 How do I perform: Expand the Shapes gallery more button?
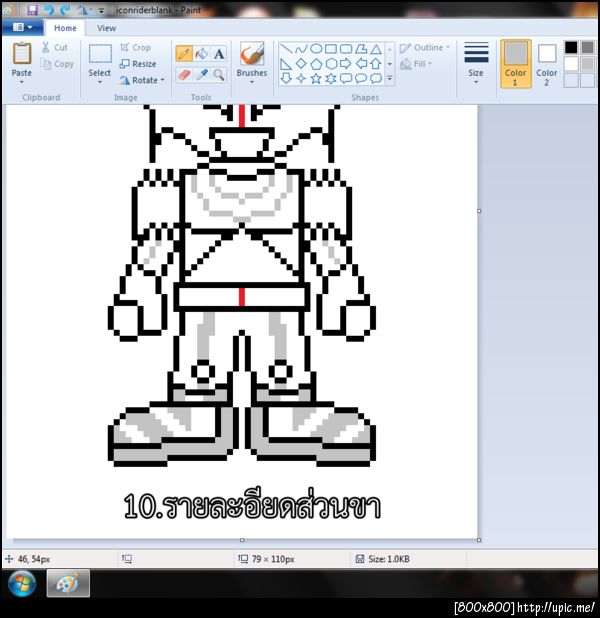pyautogui.click(x=390, y=78)
